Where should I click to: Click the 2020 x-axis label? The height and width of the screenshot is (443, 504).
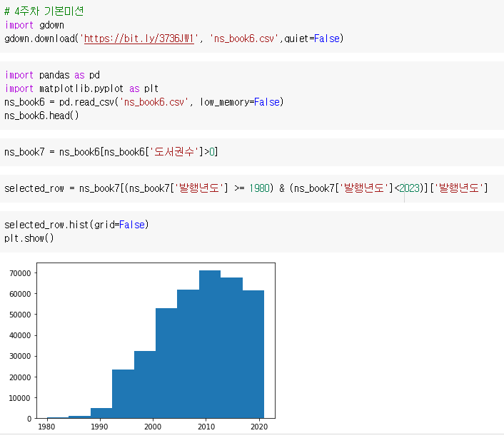(259, 427)
